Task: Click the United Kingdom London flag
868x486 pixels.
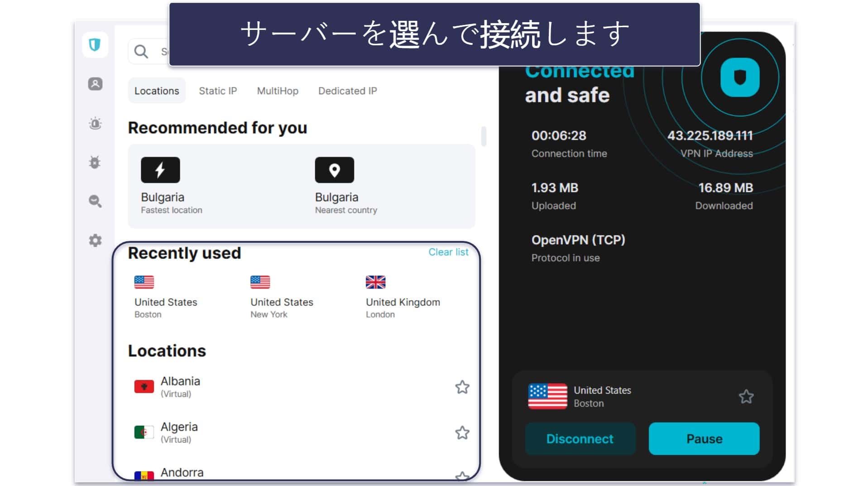Action: click(x=376, y=282)
